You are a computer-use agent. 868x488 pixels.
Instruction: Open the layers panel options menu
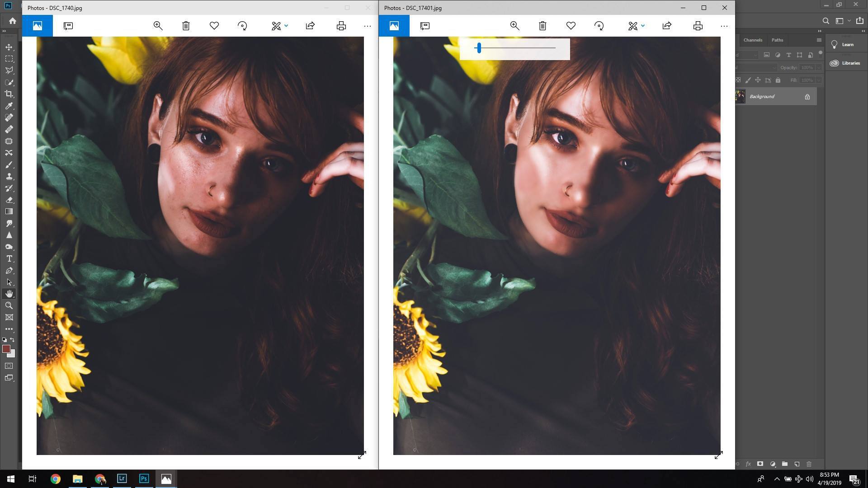click(x=819, y=40)
